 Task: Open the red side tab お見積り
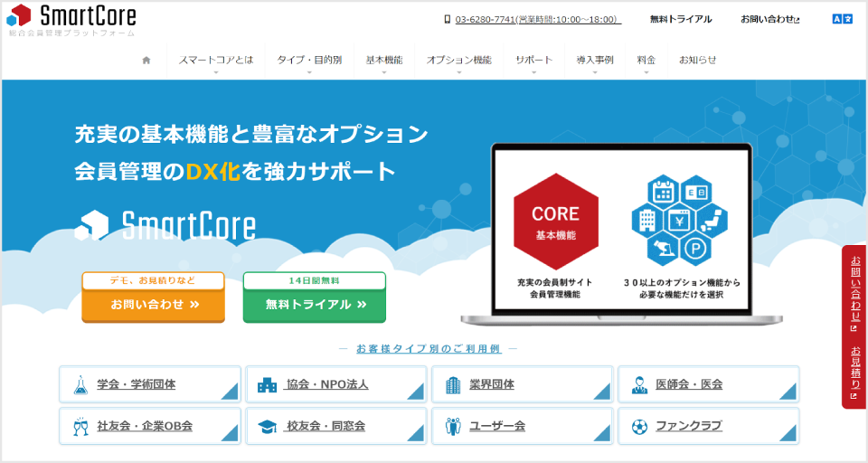point(855,373)
